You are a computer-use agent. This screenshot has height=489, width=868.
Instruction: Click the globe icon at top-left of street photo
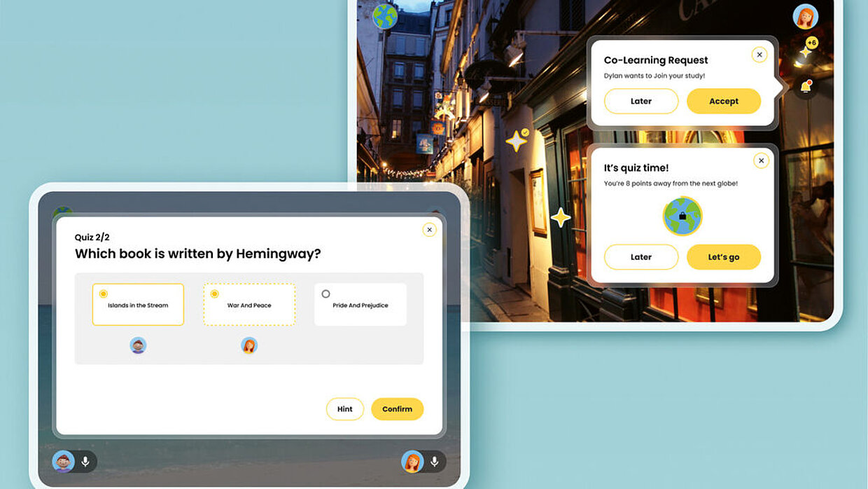pyautogui.click(x=384, y=16)
